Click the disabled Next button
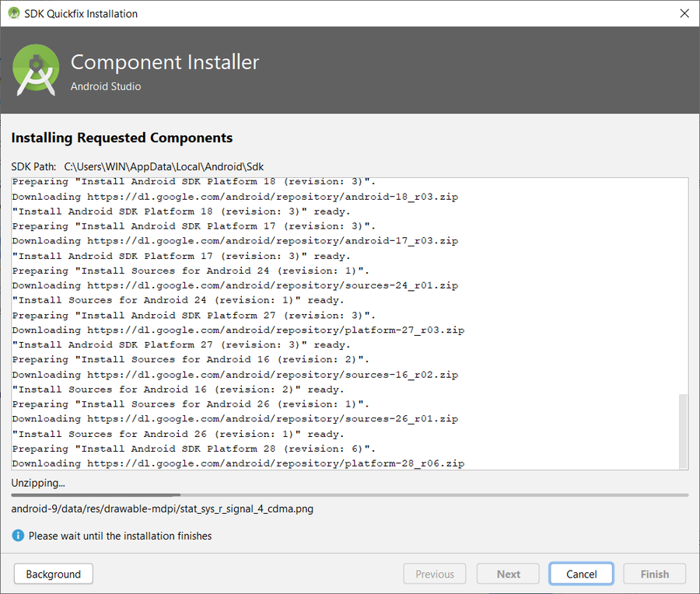 point(509,574)
